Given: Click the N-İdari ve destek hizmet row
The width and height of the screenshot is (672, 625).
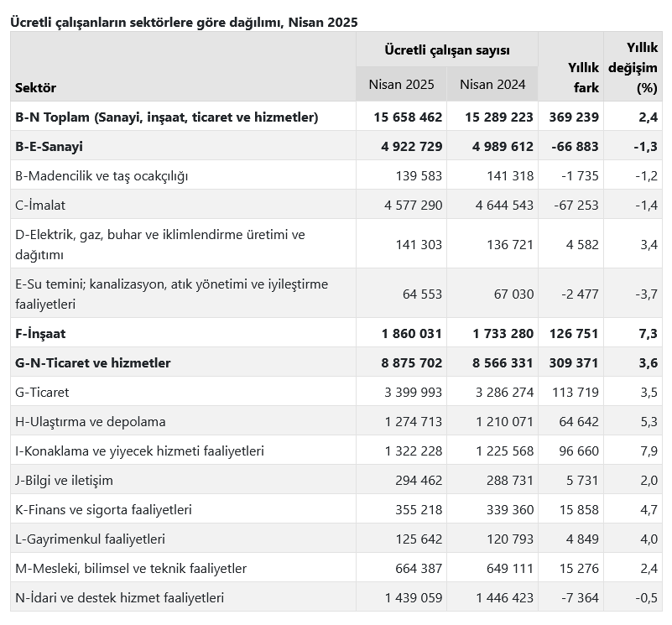Looking at the screenshot, I should (x=336, y=597).
